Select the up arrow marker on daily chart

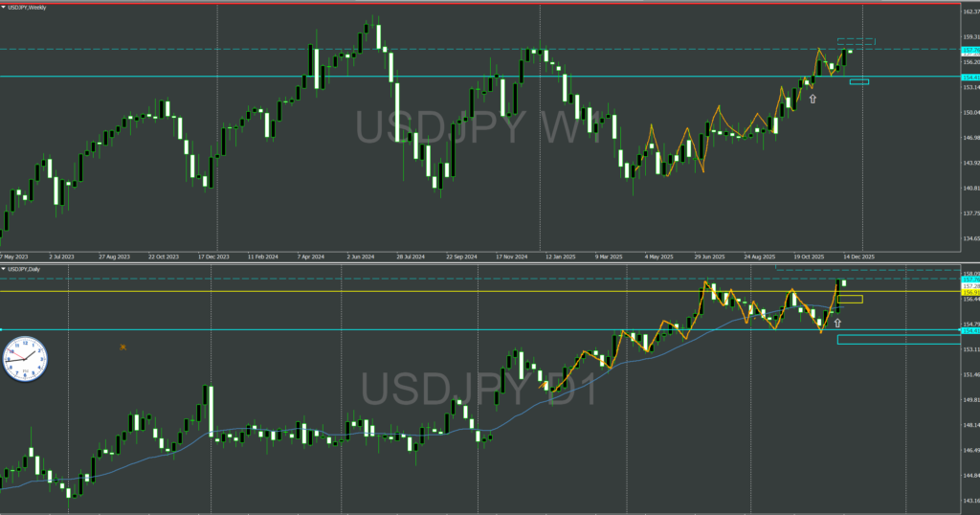point(837,323)
